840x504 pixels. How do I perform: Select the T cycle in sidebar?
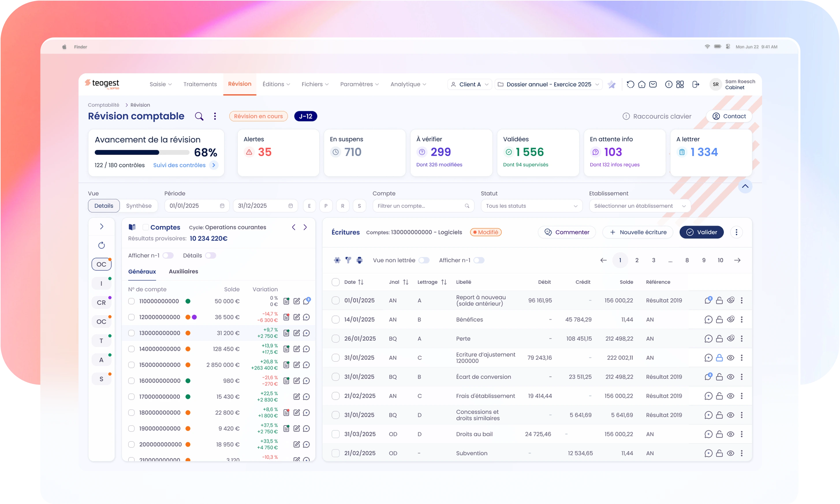pos(101,341)
